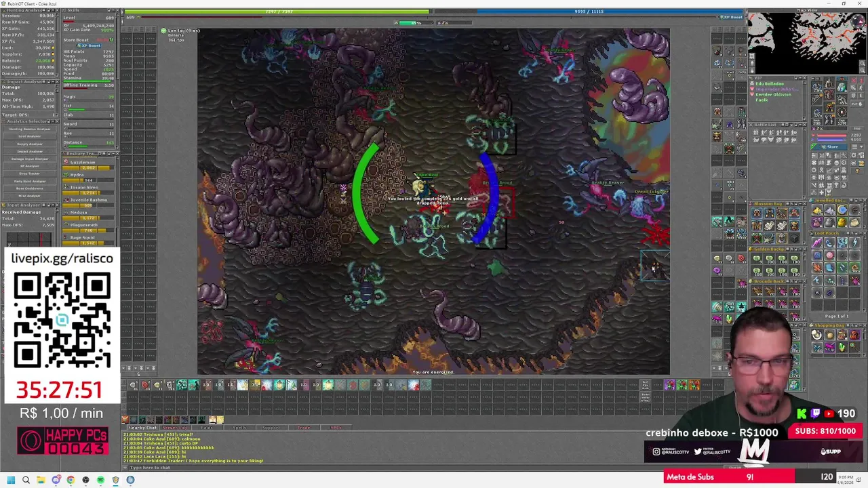Open the Drop Tracker

click(x=30, y=174)
